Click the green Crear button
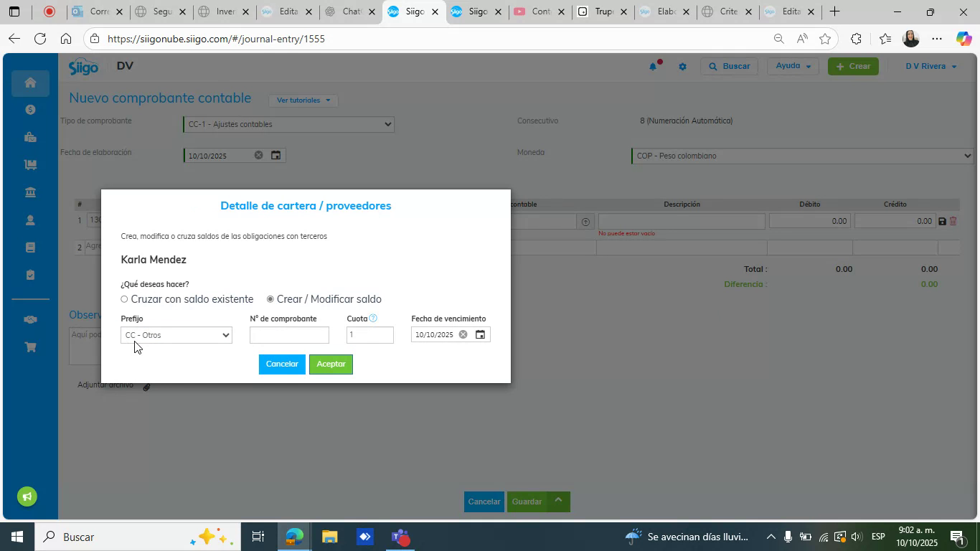The height and width of the screenshot is (551, 980). 853,66
